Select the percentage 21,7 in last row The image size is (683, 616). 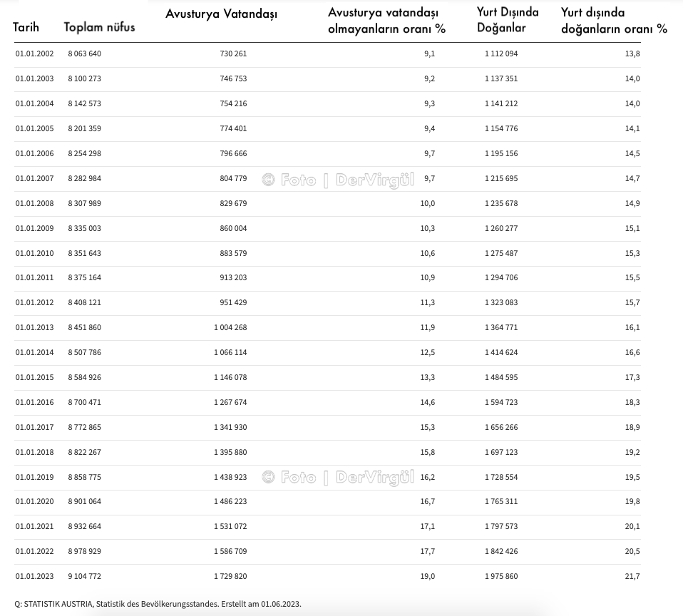coord(632,576)
